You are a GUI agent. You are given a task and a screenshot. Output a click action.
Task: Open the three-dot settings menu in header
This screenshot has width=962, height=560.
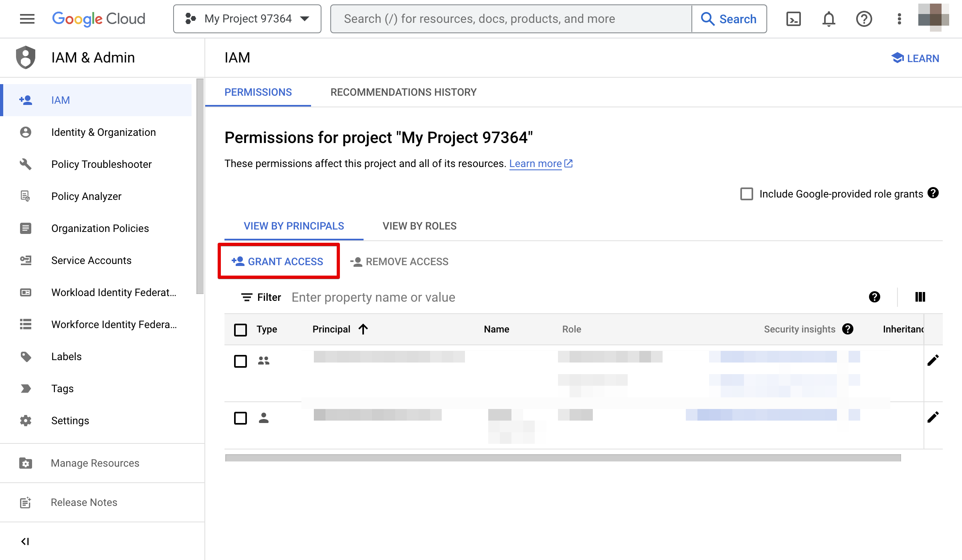[899, 19]
